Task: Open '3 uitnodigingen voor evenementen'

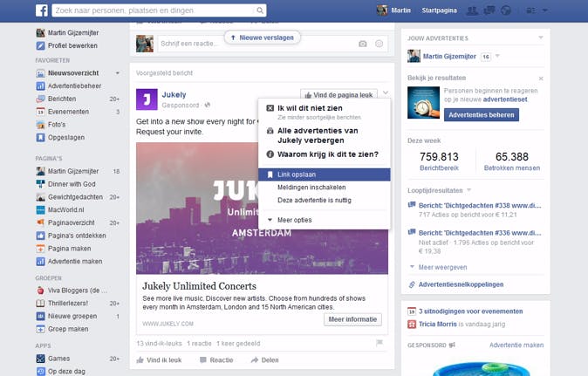Action: coord(470,311)
